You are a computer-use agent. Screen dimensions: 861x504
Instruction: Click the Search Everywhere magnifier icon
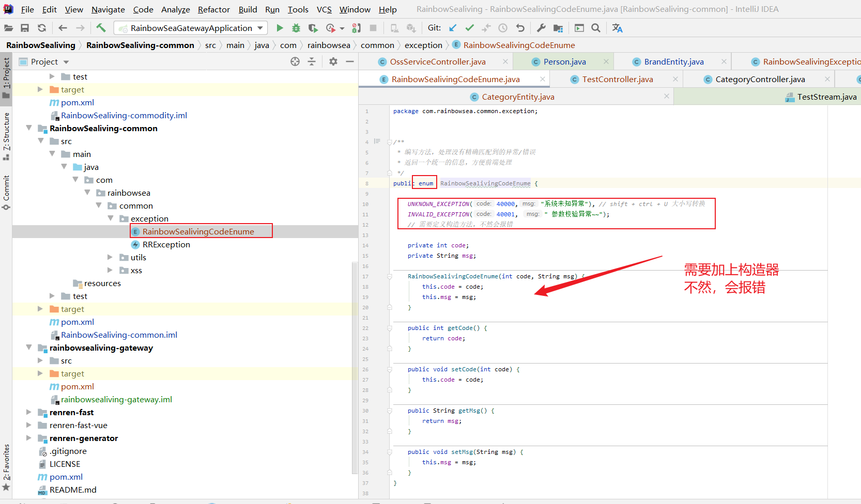(x=596, y=28)
